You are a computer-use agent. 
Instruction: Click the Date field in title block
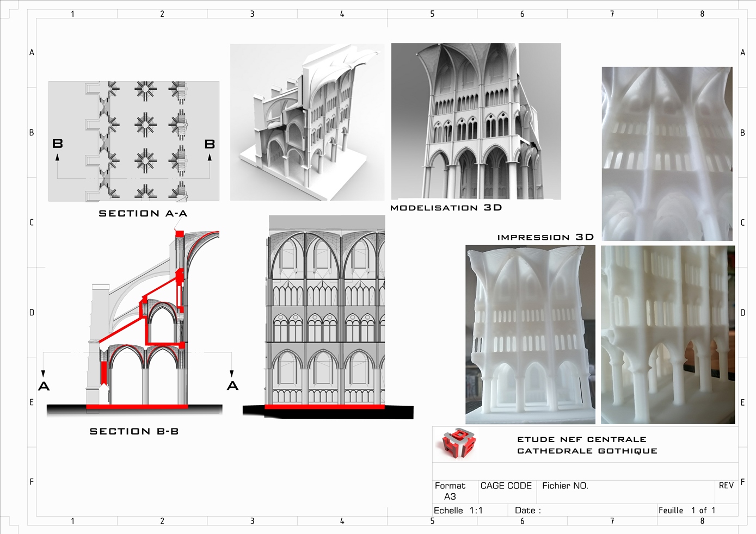pyautogui.click(x=528, y=510)
